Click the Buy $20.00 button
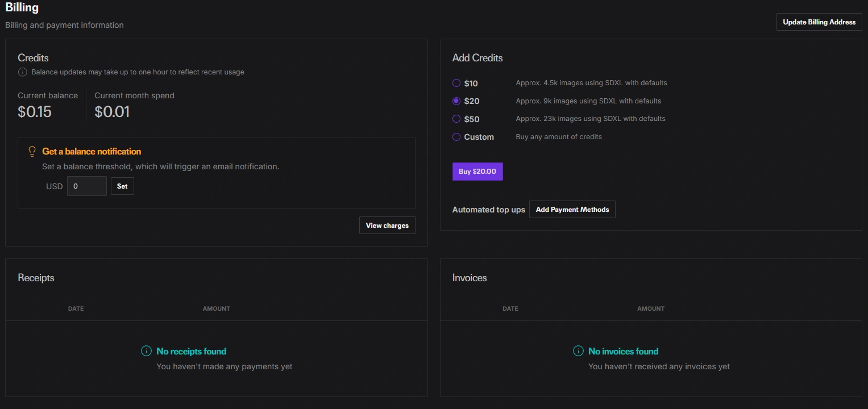 point(477,172)
